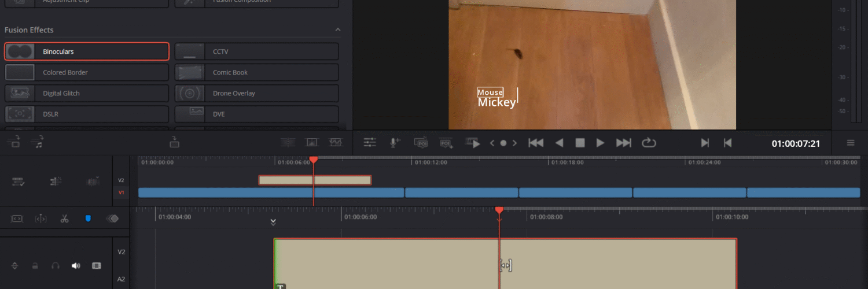
Task: Jump to the first frame
Action: point(536,143)
